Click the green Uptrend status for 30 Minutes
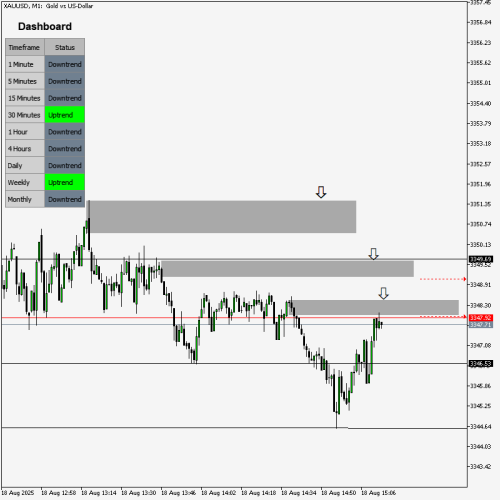 point(65,115)
